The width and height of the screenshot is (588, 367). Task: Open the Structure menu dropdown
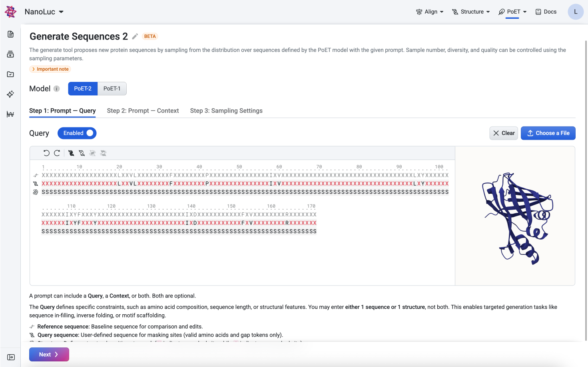[471, 12]
